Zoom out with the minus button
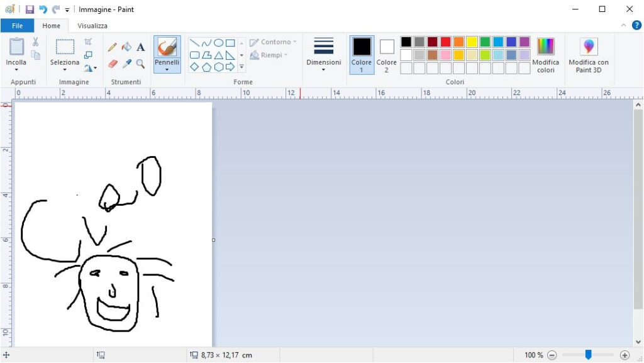The image size is (644, 363). click(552, 355)
